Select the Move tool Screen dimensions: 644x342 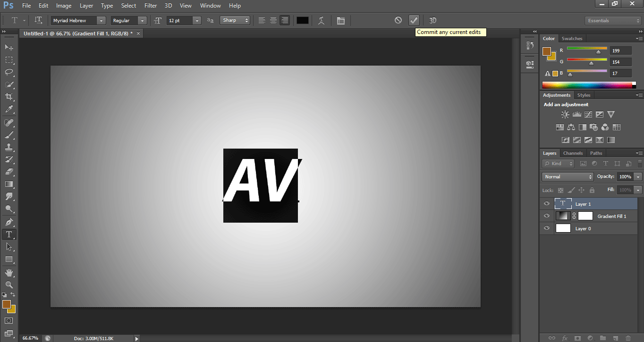tap(8, 47)
